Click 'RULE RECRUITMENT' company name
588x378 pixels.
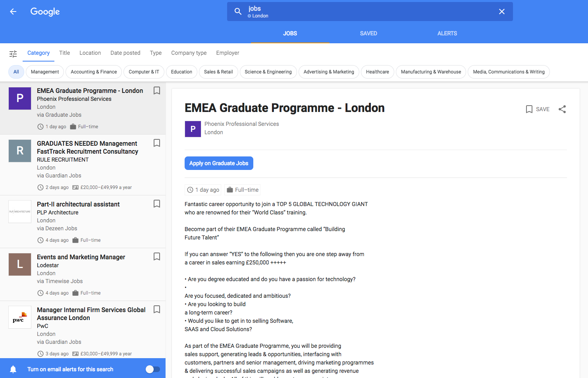coord(63,160)
